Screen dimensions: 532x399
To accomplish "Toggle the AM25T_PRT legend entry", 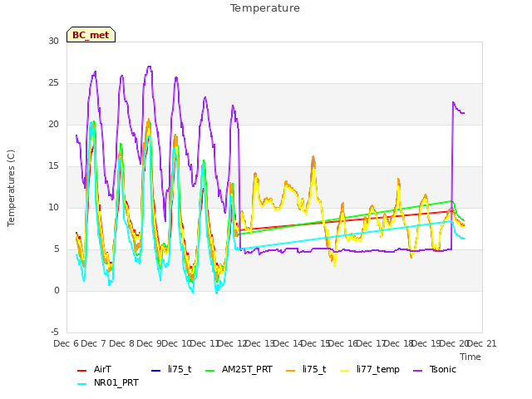I will coord(239,369).
